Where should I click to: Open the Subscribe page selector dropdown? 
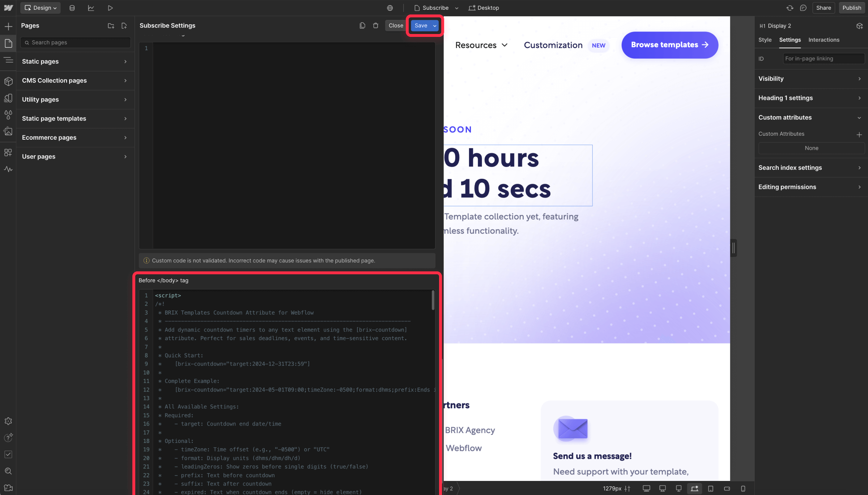click(437, 8)
